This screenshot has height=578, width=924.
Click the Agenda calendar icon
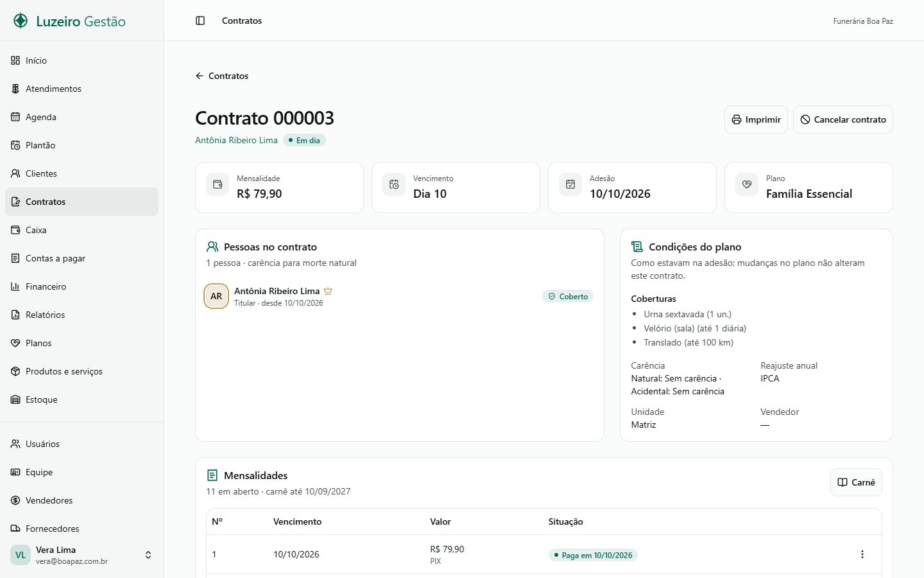15,117
